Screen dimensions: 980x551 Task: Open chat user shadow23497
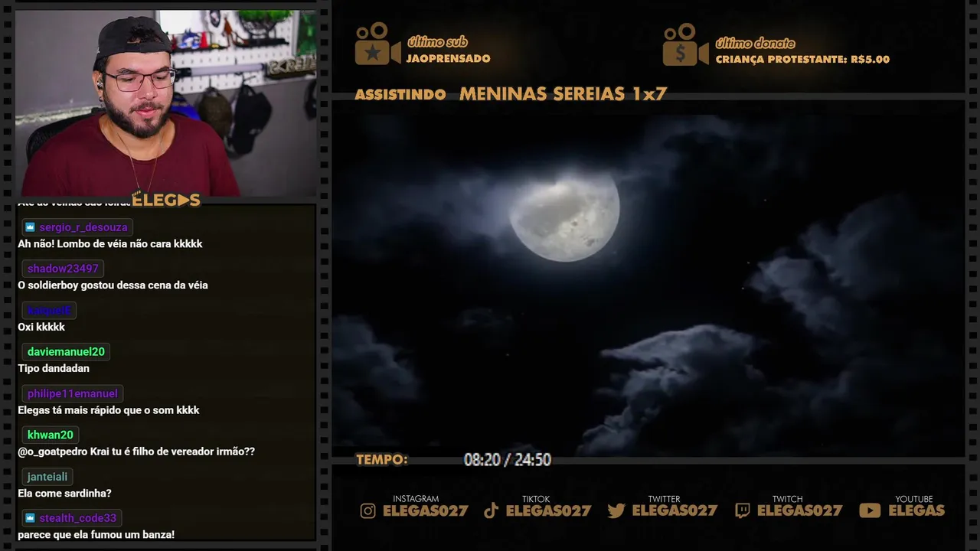click(x=63, y=269)
